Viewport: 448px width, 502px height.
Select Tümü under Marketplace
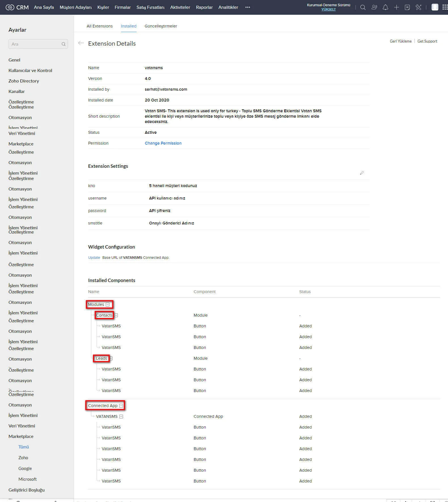(x=24, y=447)
